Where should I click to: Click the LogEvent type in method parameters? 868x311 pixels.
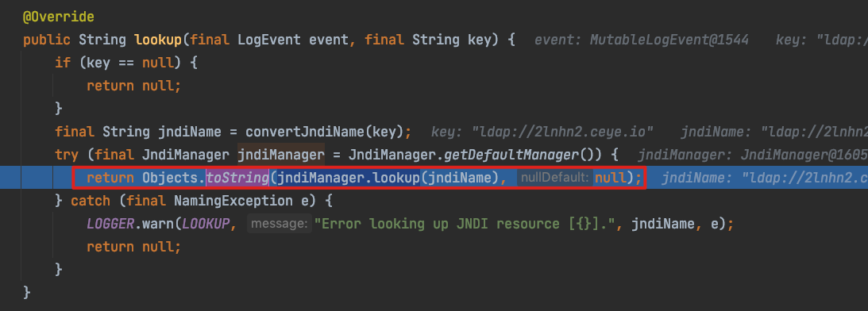click(x=269, y=40)
